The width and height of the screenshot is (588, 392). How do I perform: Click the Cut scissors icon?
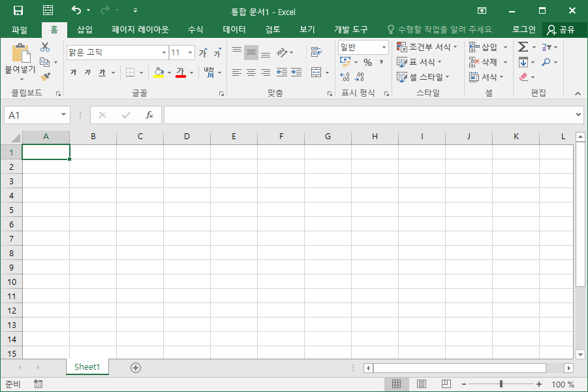pyautogui.click(x=45, y=47)
